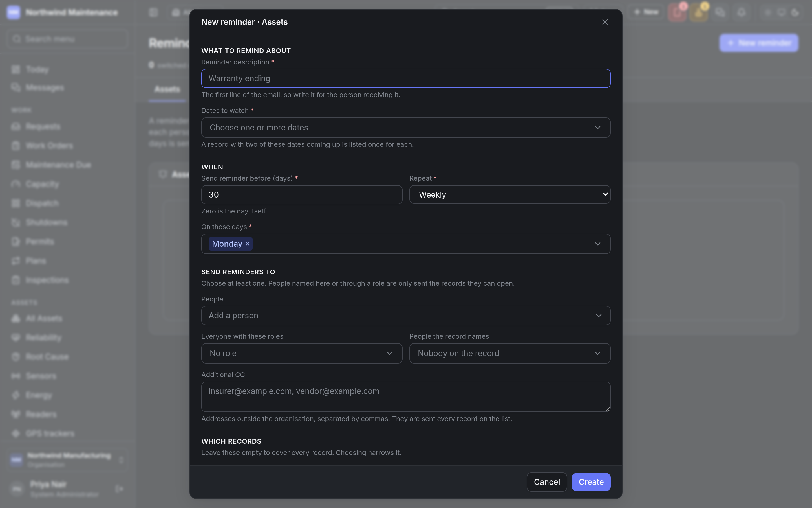
Task: Grab the Additional CC textarea corner handle
Action: coord(608,409)
